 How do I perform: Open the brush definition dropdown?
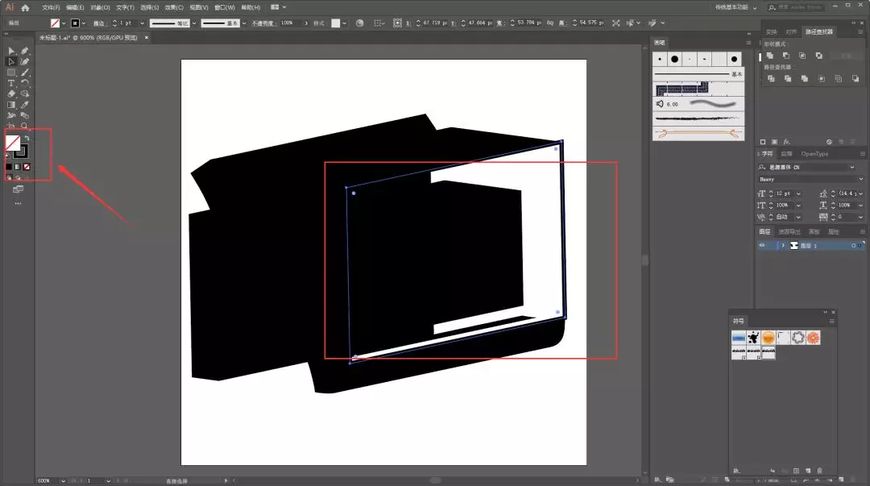pyautogui.click(x=244, y=23)
